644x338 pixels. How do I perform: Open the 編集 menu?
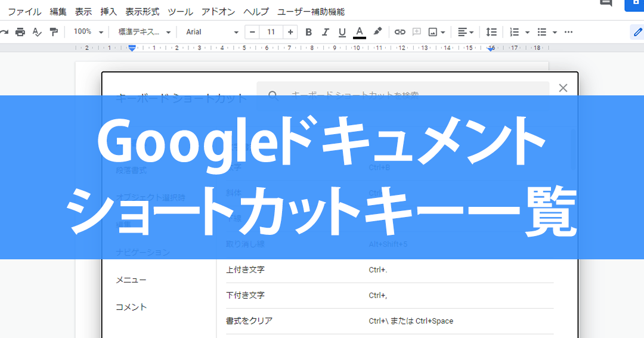point(58,12)
